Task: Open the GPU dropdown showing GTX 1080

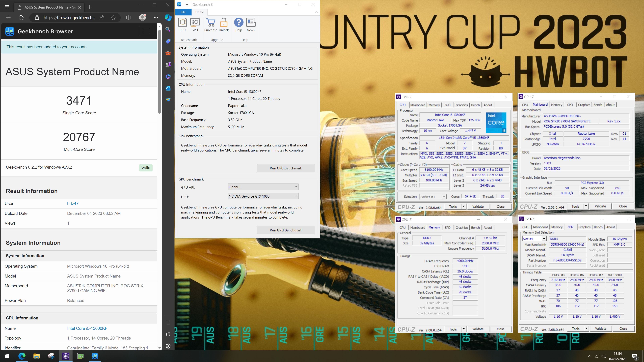Action: [x=263, y=196]
